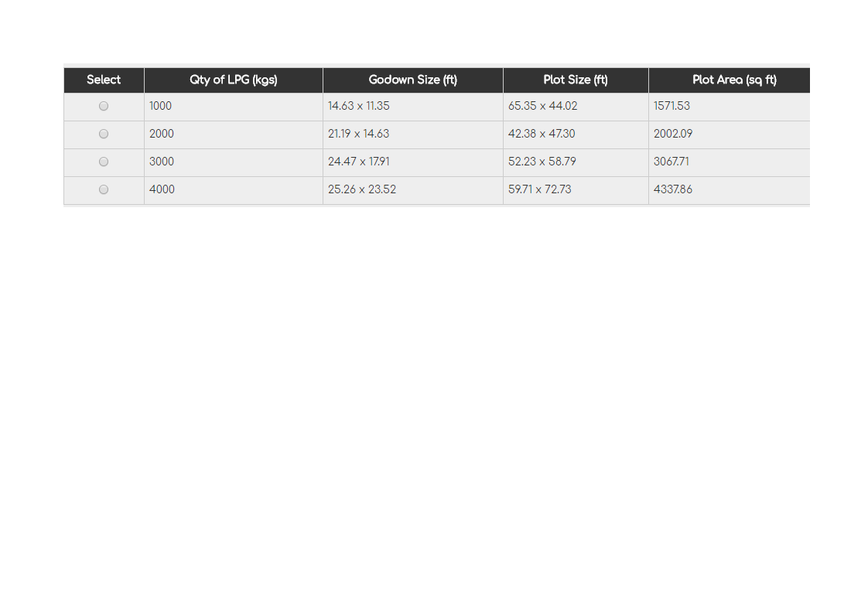Viewport: 868px width, 613px height.
Task: Click the Godown Size (ft) header
Action: [413, 80]
